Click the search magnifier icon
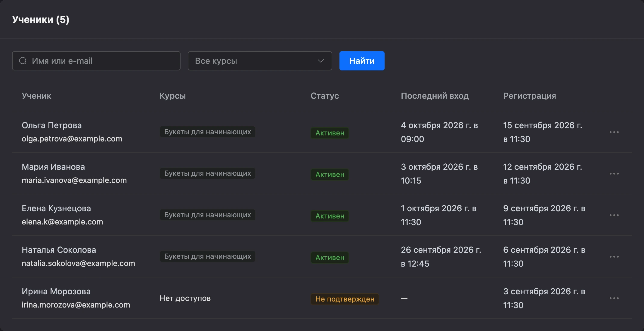Image resolution: width=644 pixels, height=331 pixels. click(23, 61)
